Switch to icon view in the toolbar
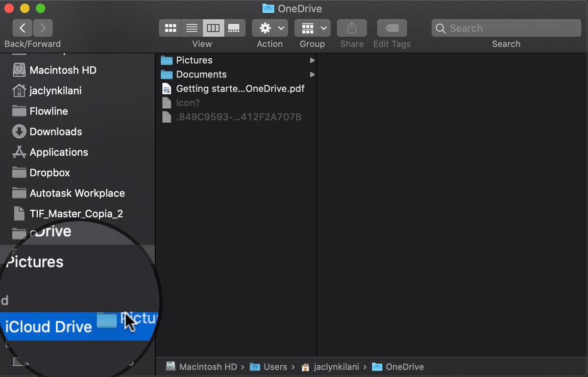The image size is (588, 377). point(170,28)
